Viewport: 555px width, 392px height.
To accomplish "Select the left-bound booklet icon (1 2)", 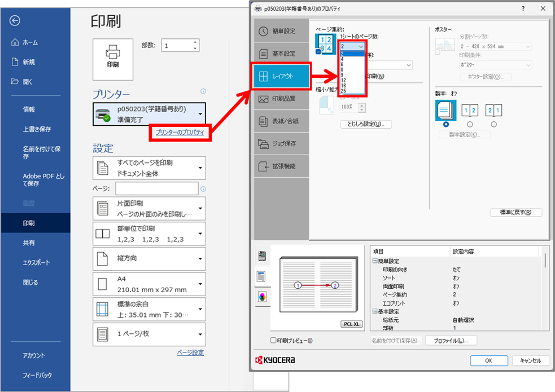I will (x=470, y=110).
